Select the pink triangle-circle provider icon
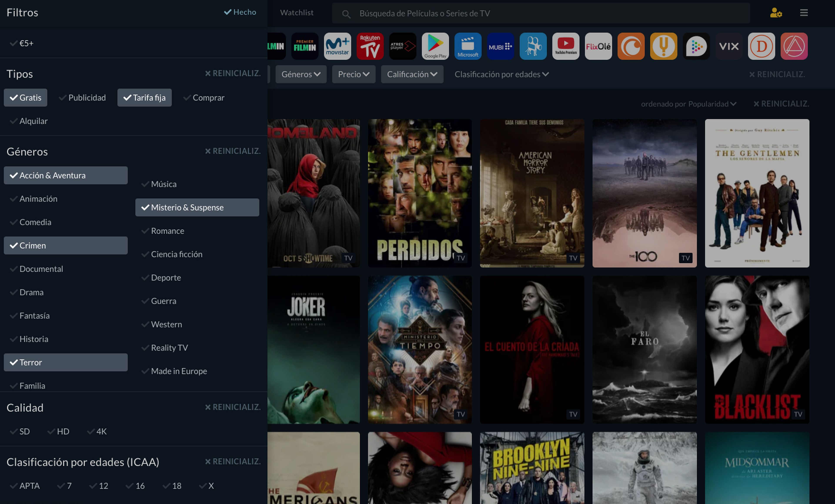The width and height of the screenshot is (835, 504). 794,46
